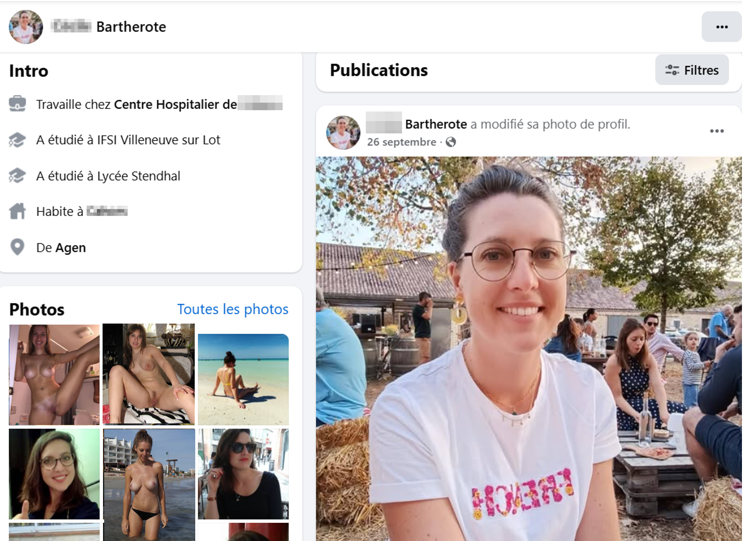Click the graduation cap icon beside IFSI Villeneuve

coord(17,140)
